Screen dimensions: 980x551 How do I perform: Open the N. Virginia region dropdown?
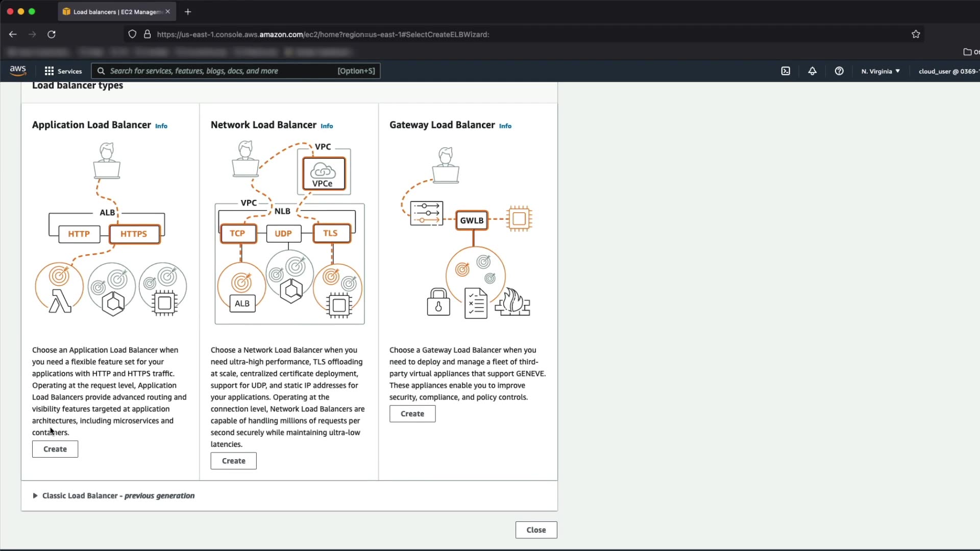pos(880,71)
